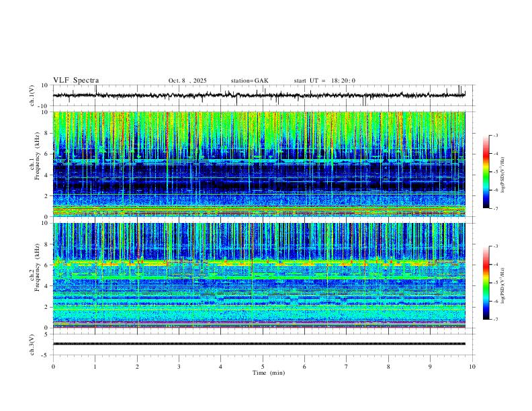This screenshot has height=411, width=532.
Task: Click the "ch.3(V)" axis label
Action: (x=32, y=345)
